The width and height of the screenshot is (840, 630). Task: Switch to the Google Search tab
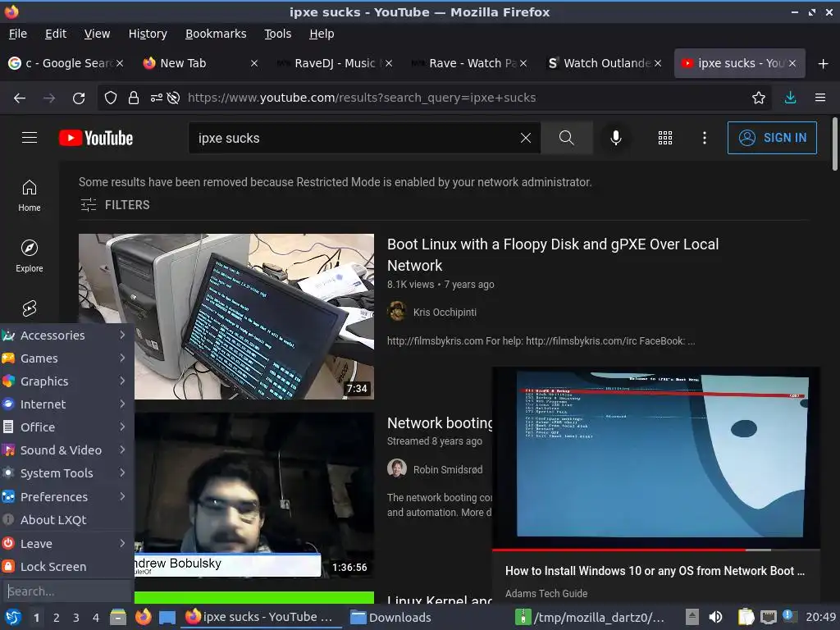point(66,64)
